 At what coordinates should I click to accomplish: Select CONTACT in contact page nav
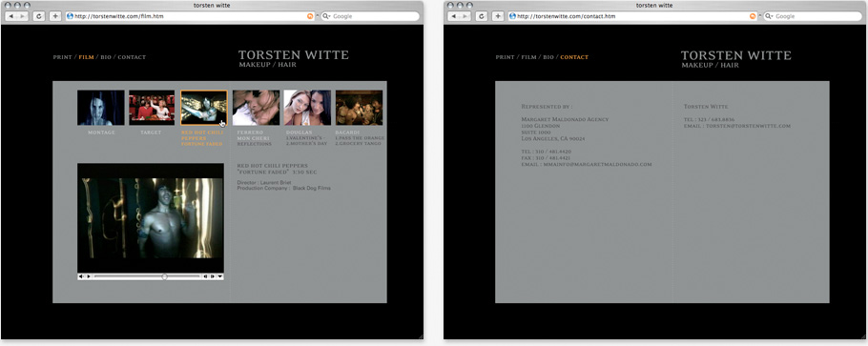tap(574, 57)
